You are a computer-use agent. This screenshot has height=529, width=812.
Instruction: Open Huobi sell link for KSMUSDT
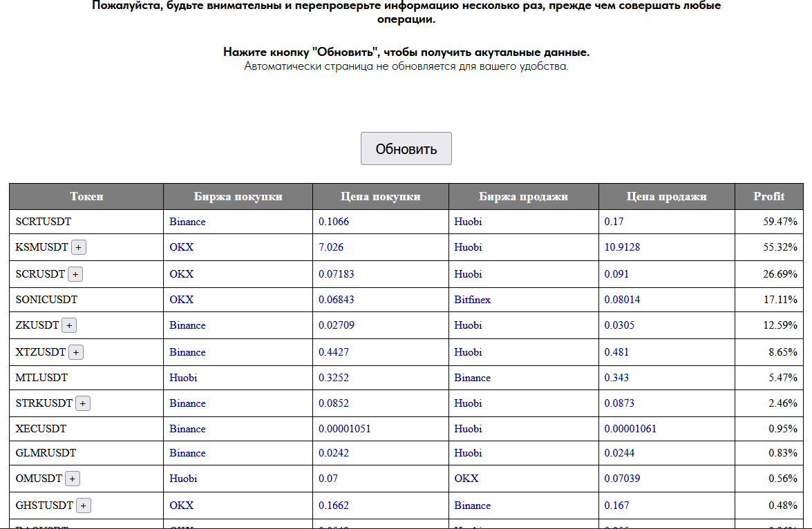click(x=469, y=247)
